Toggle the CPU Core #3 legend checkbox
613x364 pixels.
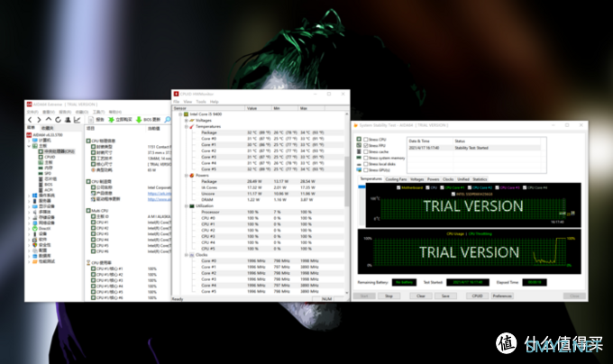[x=498, y=187]
